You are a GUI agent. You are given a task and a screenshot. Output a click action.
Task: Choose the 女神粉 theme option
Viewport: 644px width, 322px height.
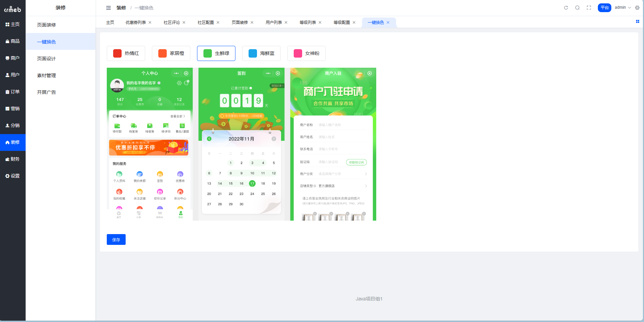click(307, 53)
